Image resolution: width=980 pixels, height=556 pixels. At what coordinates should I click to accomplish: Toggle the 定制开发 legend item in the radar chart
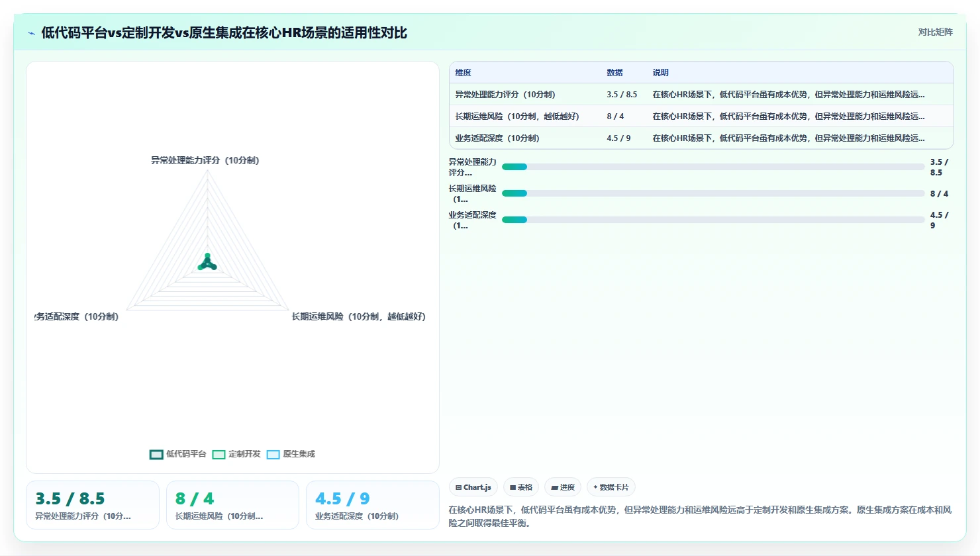[236, 454]
